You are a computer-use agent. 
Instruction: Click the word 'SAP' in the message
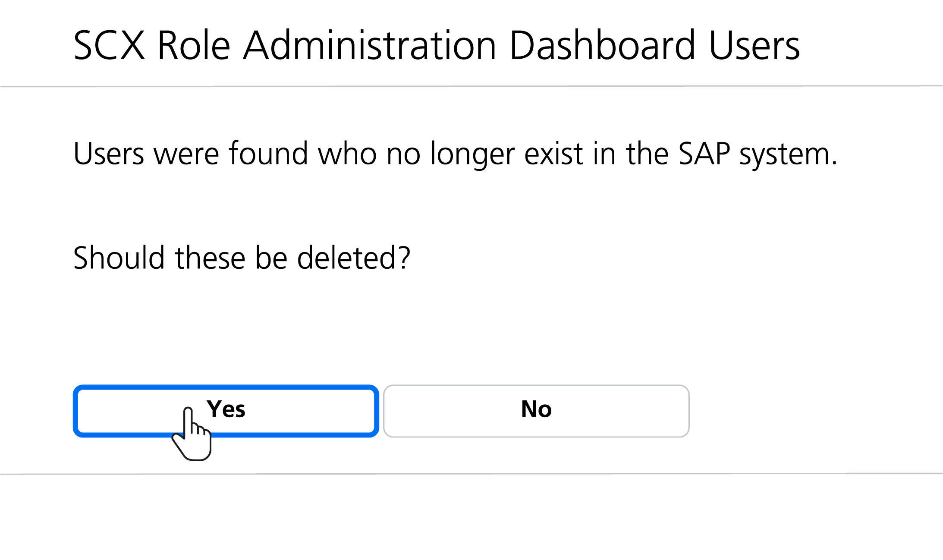(704, 154)
